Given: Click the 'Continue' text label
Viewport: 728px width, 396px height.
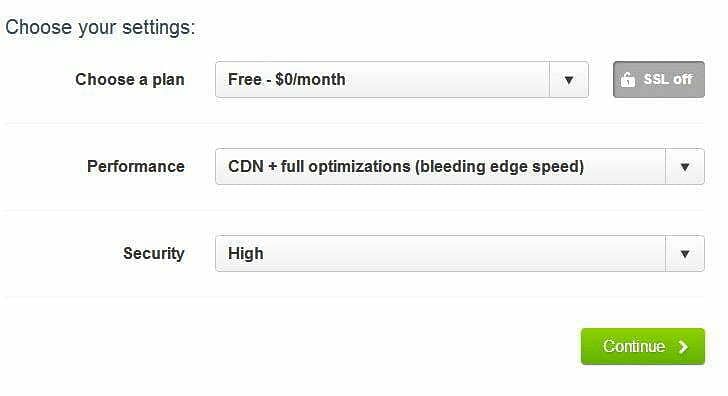Looking at the screenshot, I should (634, 346).
